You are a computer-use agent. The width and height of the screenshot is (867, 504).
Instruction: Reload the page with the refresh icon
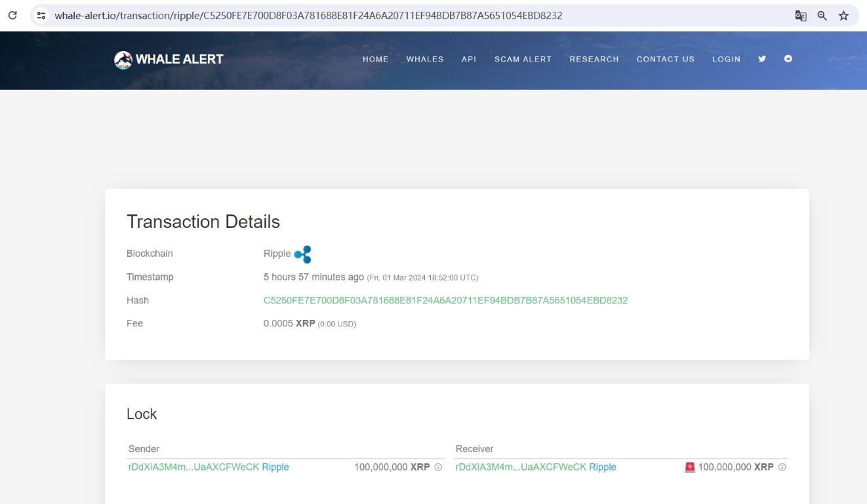click(12, 15)
